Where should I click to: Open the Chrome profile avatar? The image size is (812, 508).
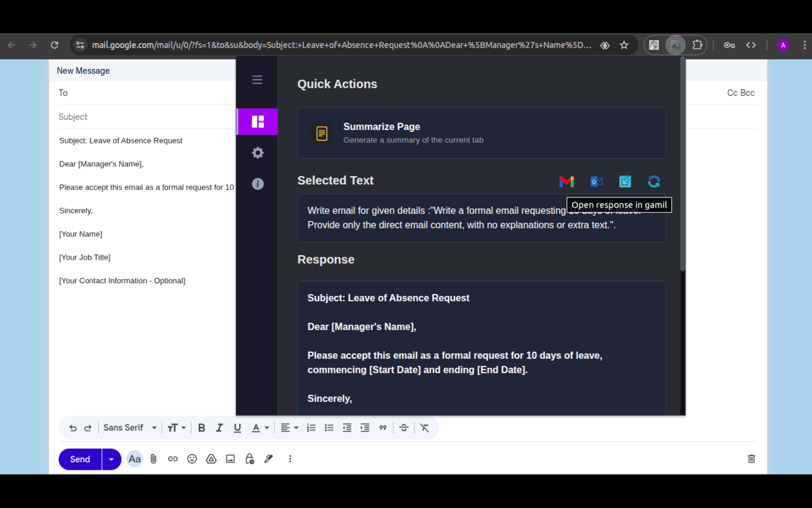click(x=783, y=45)
